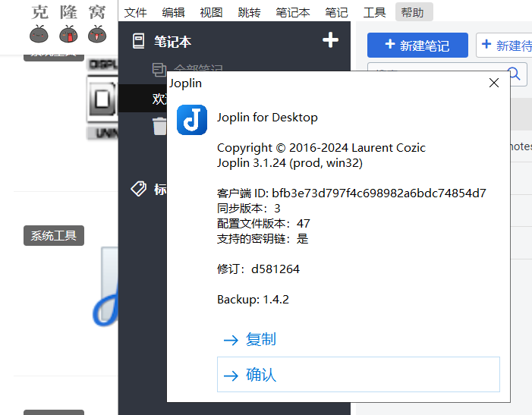
Task: Click the Joplin 3.1.24 version text
Action: (x=290, y=163)
